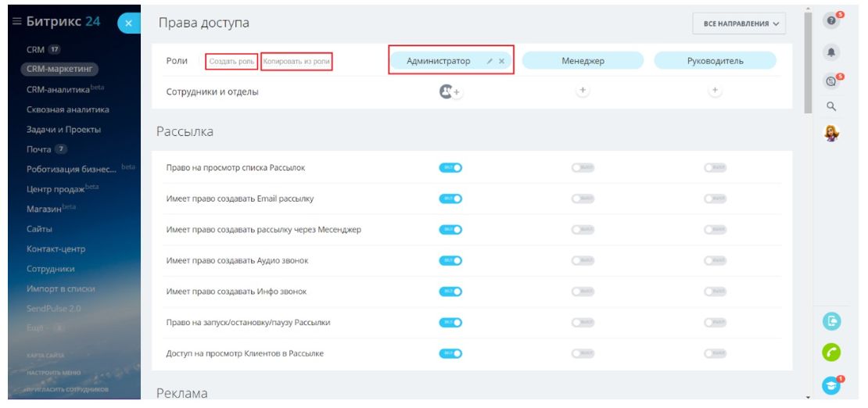Open Задачи и Проекты in the left menu
The image size is (868, 408).
(63, 130)
